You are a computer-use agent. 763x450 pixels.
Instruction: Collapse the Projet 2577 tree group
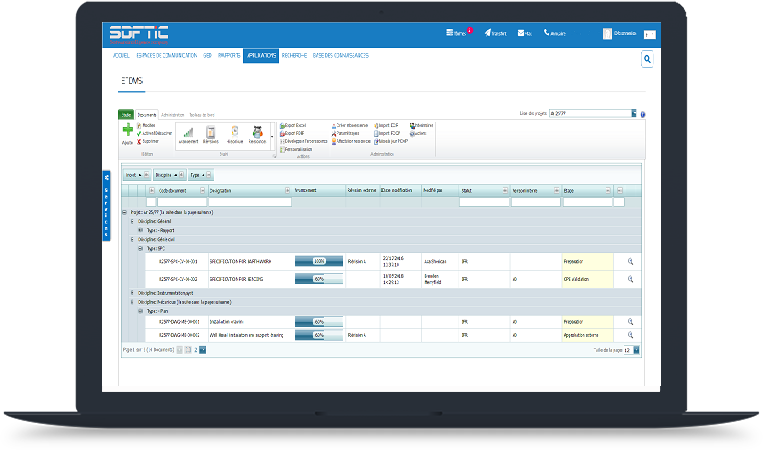click(x=123, y=212)
